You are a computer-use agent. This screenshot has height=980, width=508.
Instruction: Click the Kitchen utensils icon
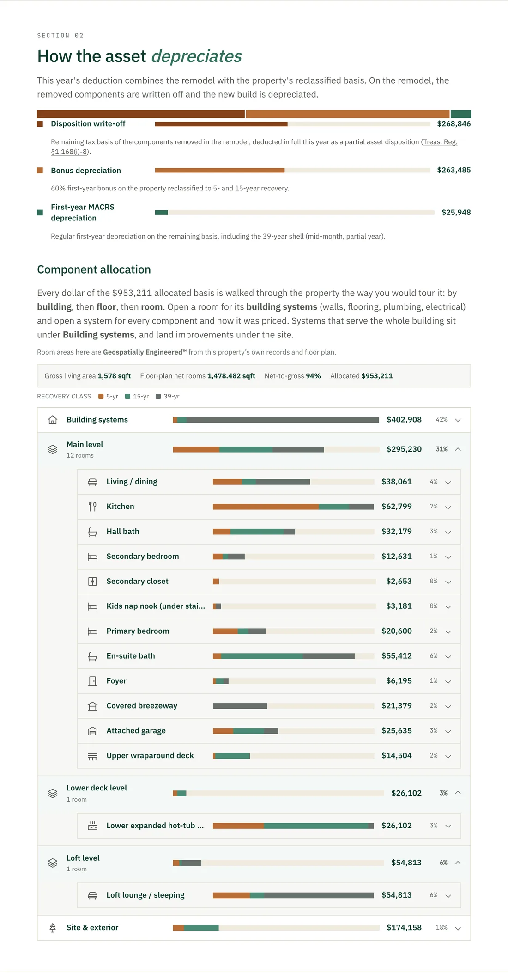point(92,507)
